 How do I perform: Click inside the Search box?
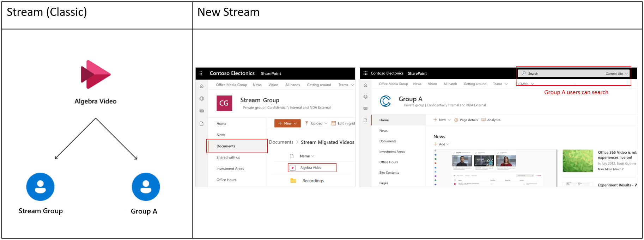coord(574,73)
